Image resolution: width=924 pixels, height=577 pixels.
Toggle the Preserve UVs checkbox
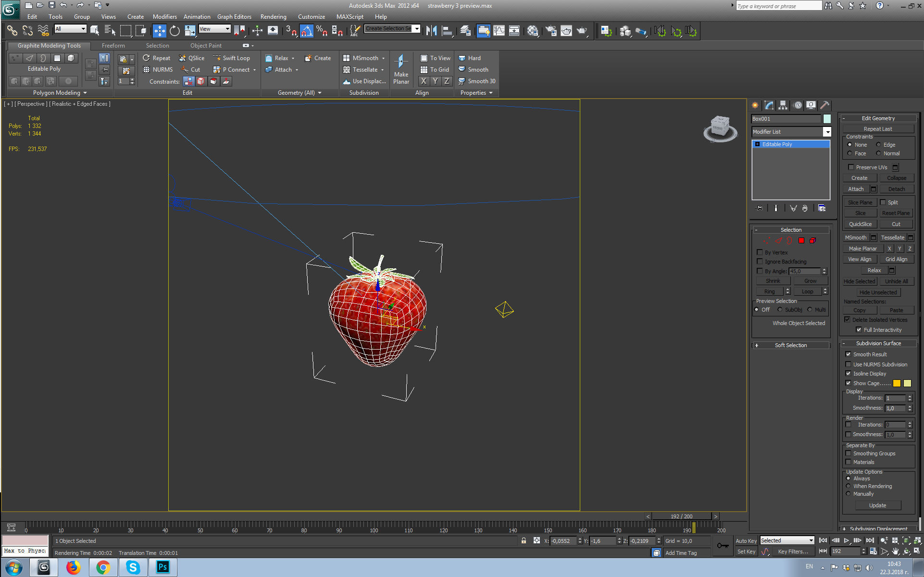coord(851,167)
